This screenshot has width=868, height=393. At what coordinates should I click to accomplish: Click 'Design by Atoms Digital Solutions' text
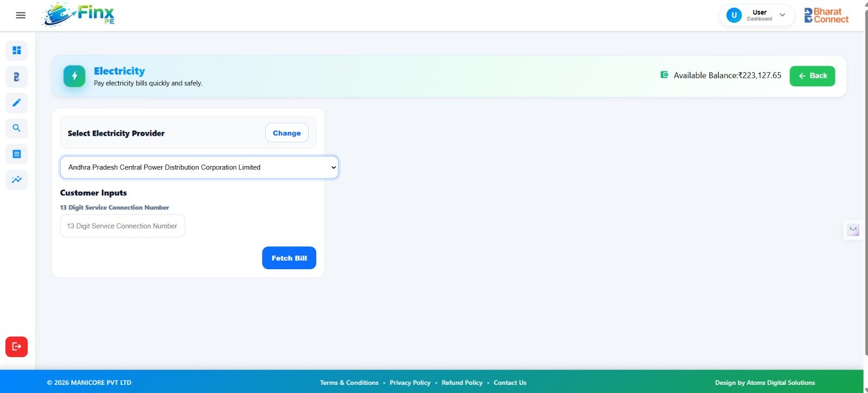click(765, 383)
